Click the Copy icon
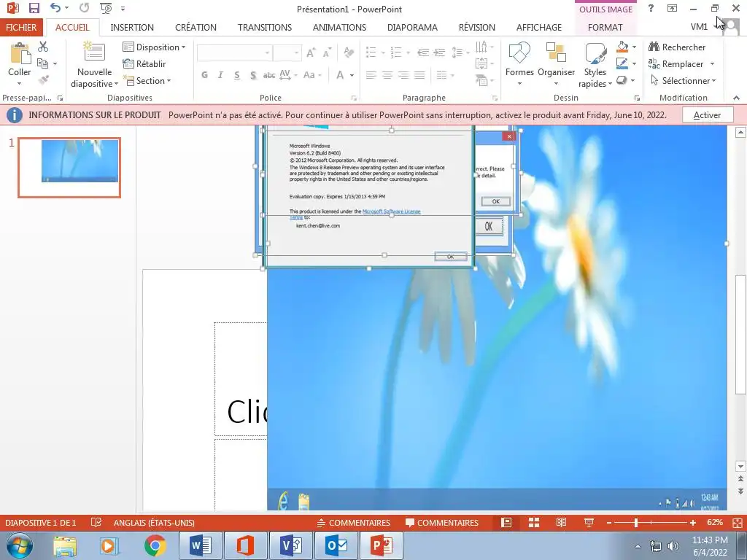 [42, 63]
